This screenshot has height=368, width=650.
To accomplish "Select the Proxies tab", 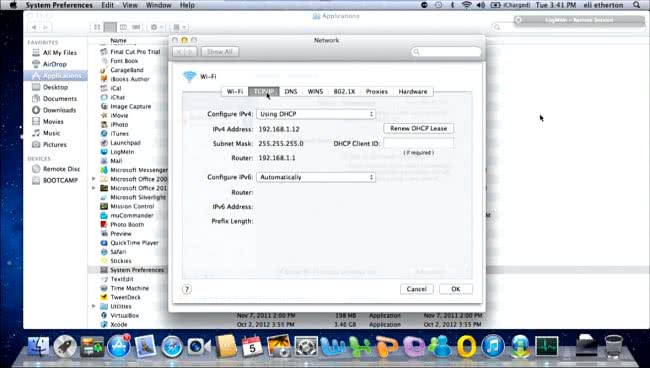I will (x=376, y=92).
